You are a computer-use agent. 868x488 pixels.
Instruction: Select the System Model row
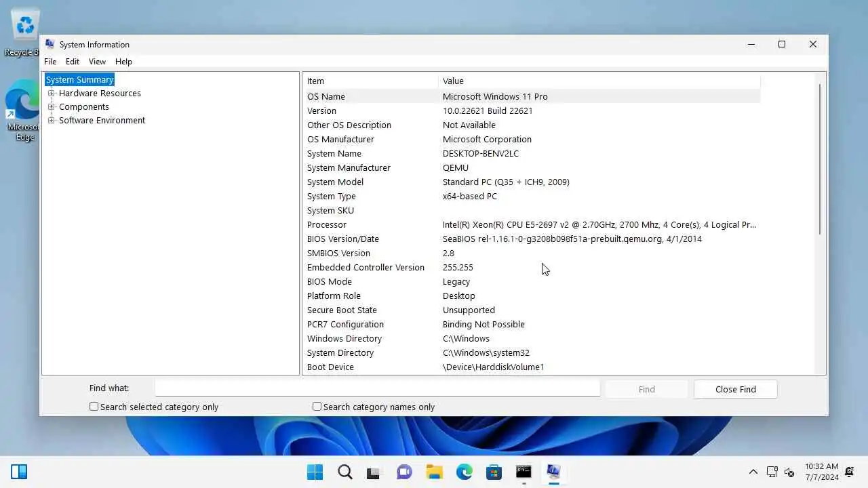tap(532, 182)
